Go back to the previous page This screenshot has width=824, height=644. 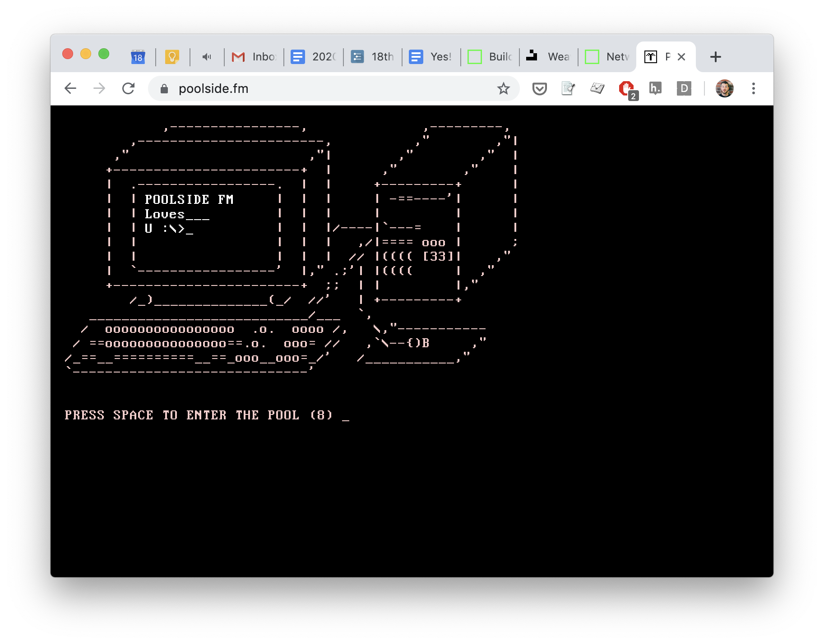tap(70, 88)
